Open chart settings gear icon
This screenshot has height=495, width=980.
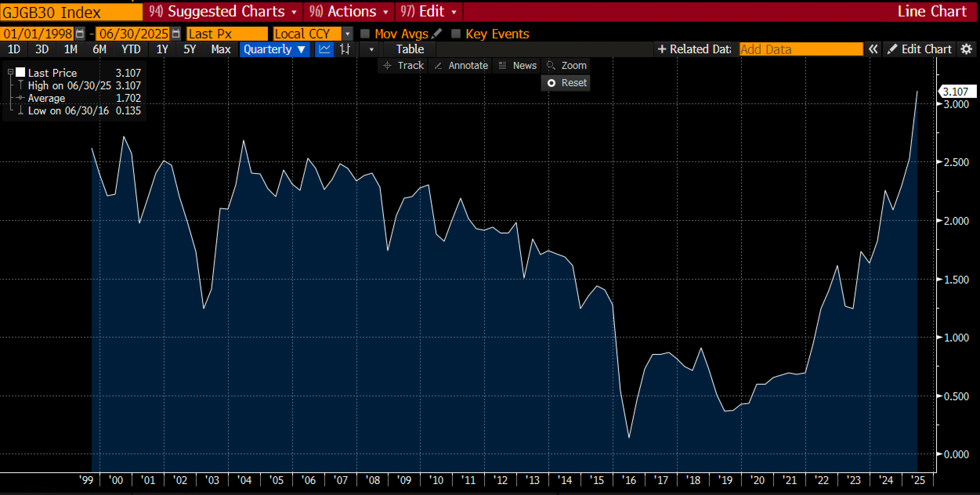coord(967,49)
